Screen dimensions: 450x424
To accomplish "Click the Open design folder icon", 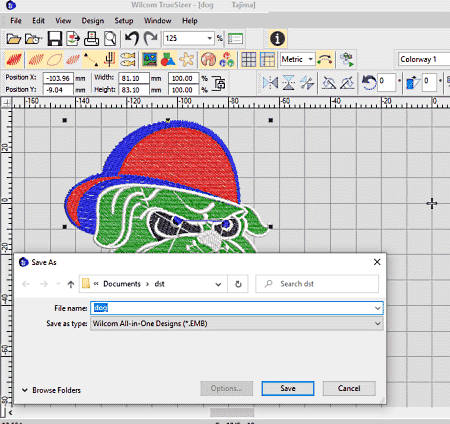I will click(x=14, y=39).
